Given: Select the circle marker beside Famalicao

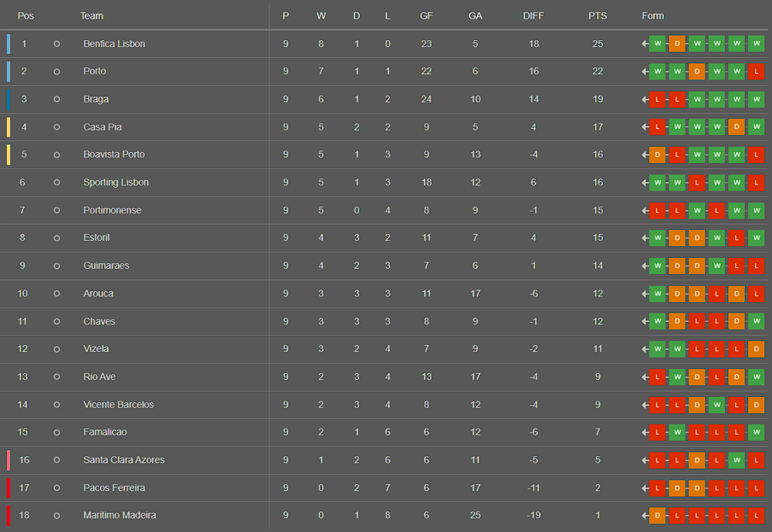Looking at the screenshot, I should tap(56, 432).
